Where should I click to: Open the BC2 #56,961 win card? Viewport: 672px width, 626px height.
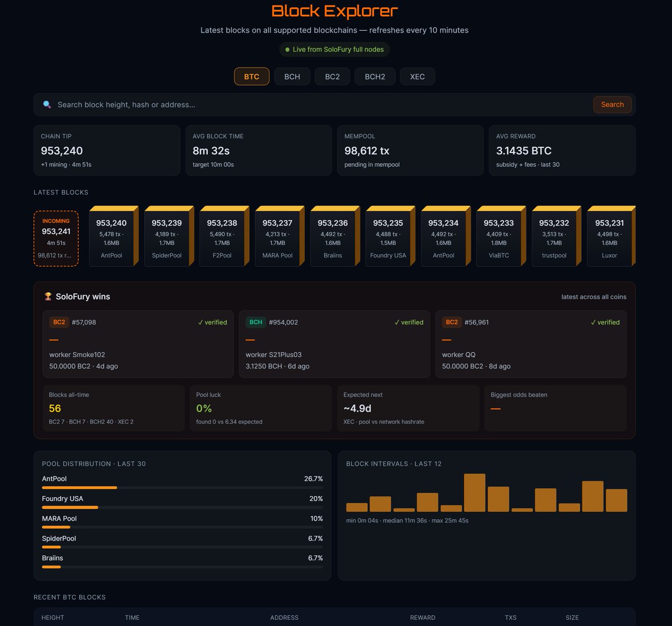[531, 344]
